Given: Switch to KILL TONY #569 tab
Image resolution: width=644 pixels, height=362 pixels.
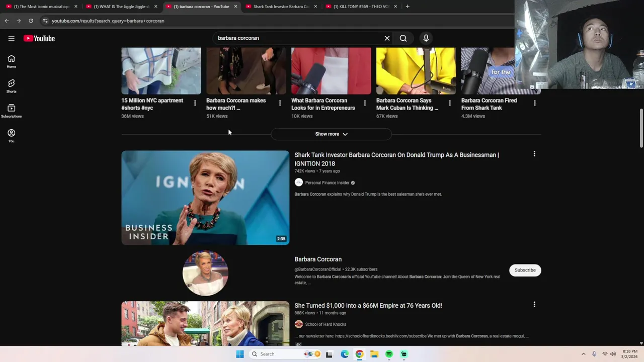Looking at the screenshot, I should tap(361, 7).
